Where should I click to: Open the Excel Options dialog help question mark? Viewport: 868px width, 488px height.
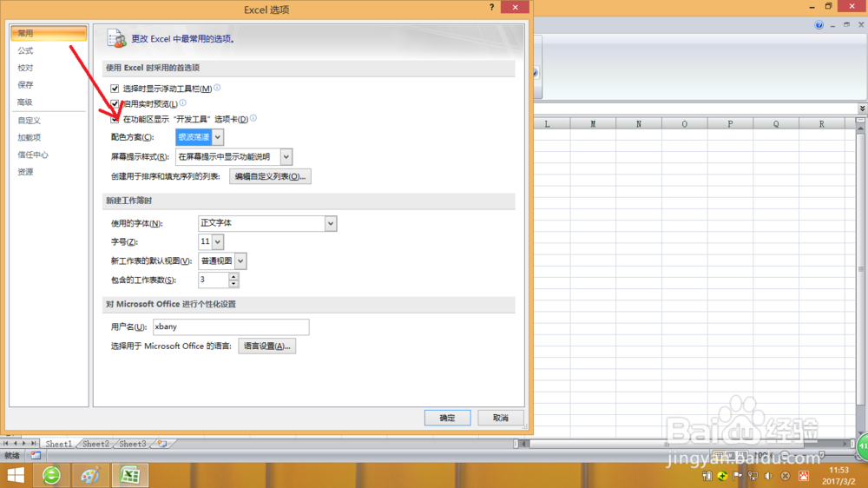coord(491,7)
